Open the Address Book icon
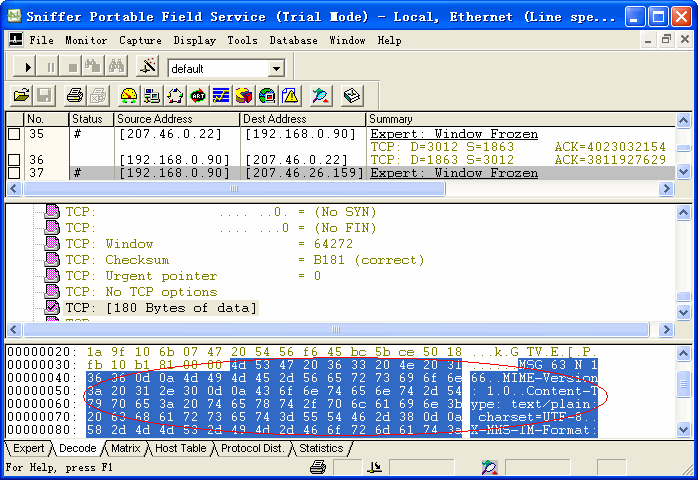 pos(351,96)
